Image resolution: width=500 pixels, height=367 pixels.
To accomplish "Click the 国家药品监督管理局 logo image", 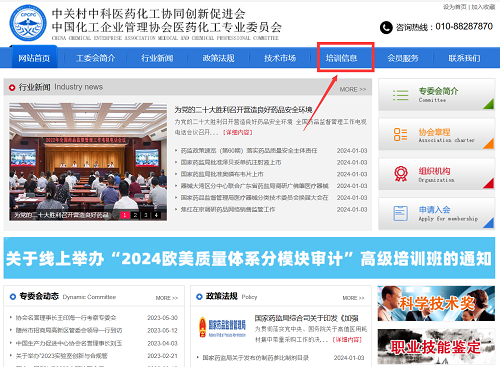I will pos(222,327).
